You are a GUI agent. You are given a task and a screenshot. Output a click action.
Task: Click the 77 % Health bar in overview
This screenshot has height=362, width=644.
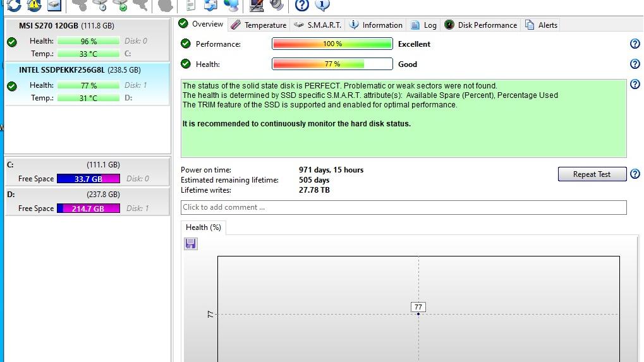coord(332,64)
